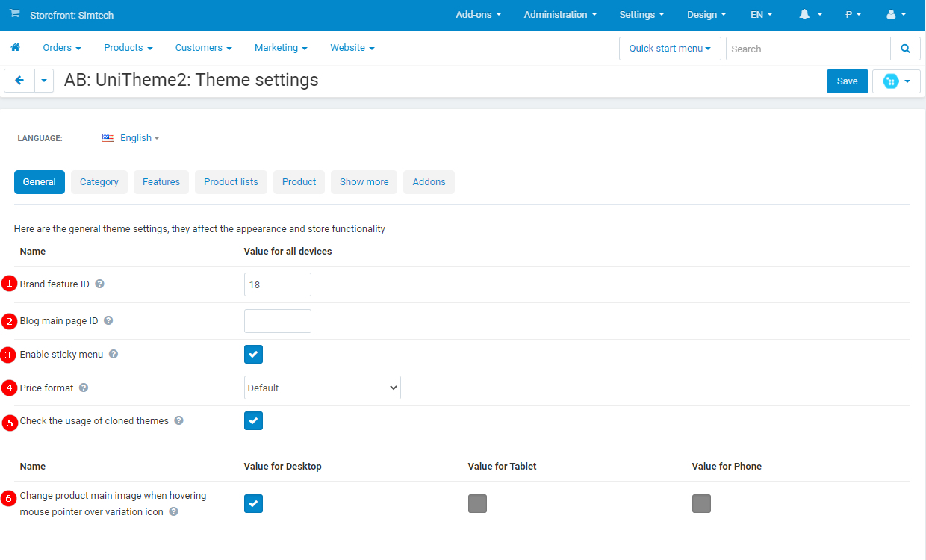926x560 pixels.
Task: Click the 'Enable sticky menu' label text
Action: (x=62, y=355)
